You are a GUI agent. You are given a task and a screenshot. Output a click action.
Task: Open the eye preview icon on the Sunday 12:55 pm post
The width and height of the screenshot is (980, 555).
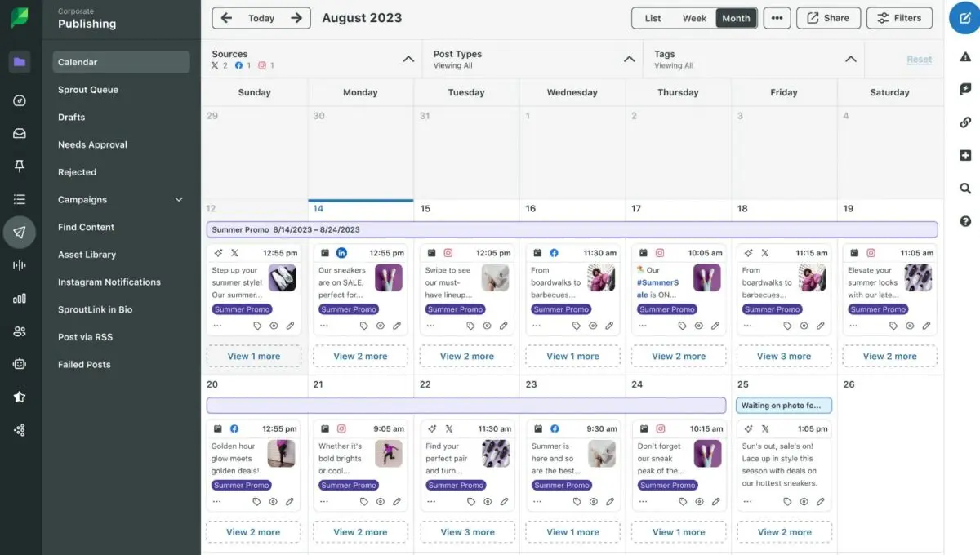274,325
